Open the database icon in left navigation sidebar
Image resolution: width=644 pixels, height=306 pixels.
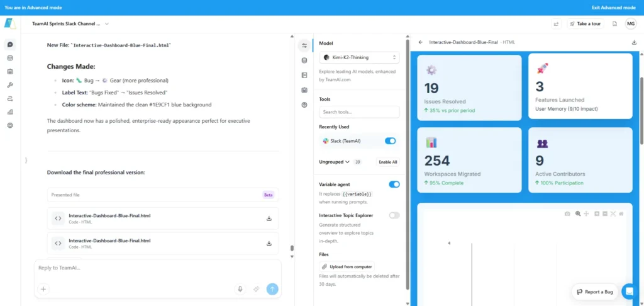click(x=10, y=58)
